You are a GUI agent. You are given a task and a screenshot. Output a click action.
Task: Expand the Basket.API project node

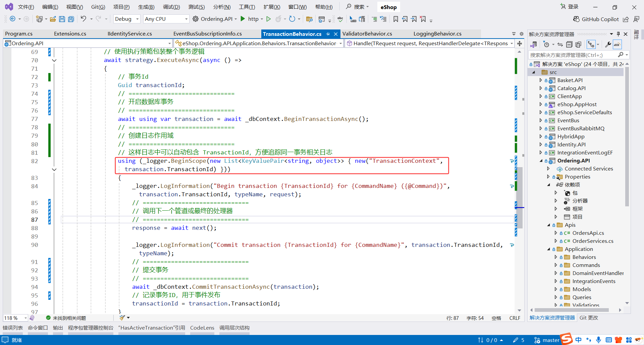point(541,80)
